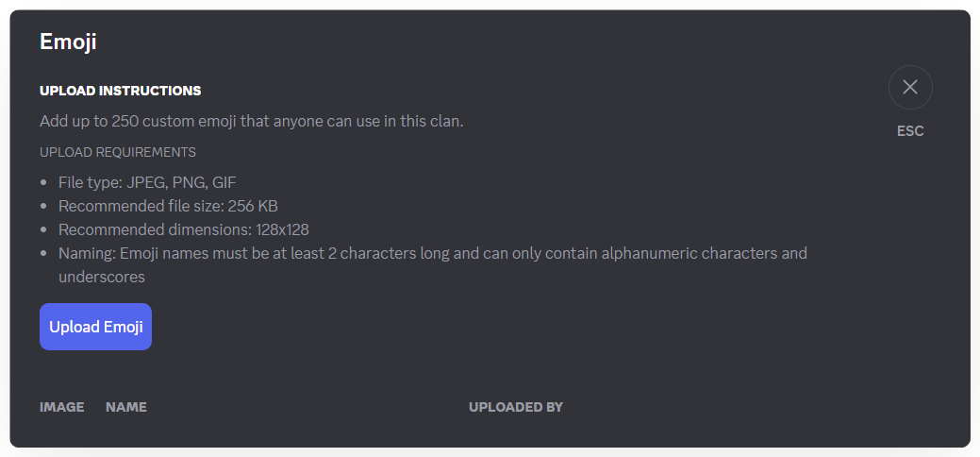The height and width of the screenshot is (457, 980).
Task: Sort by the IMAGE column header
Action: click(61, 407)
